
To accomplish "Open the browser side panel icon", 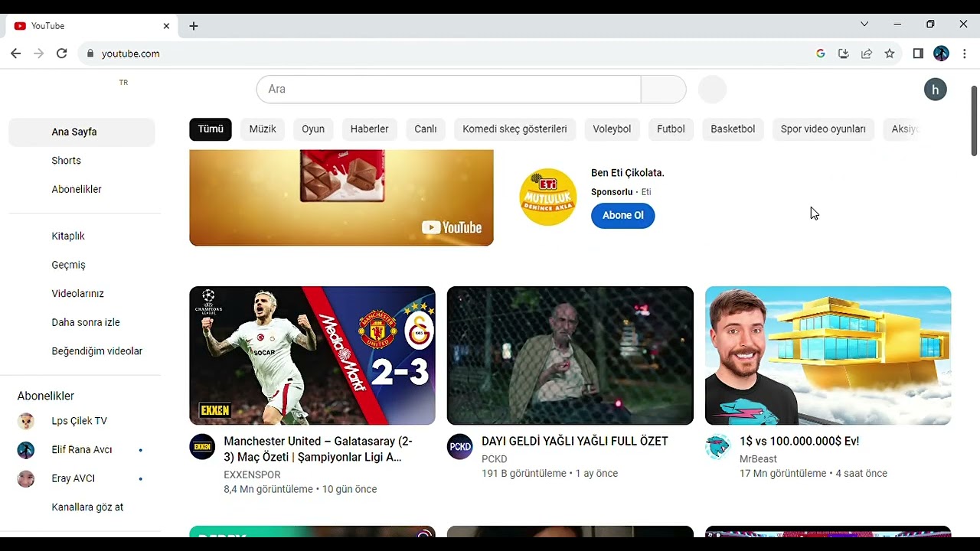I will coord(918,54).
